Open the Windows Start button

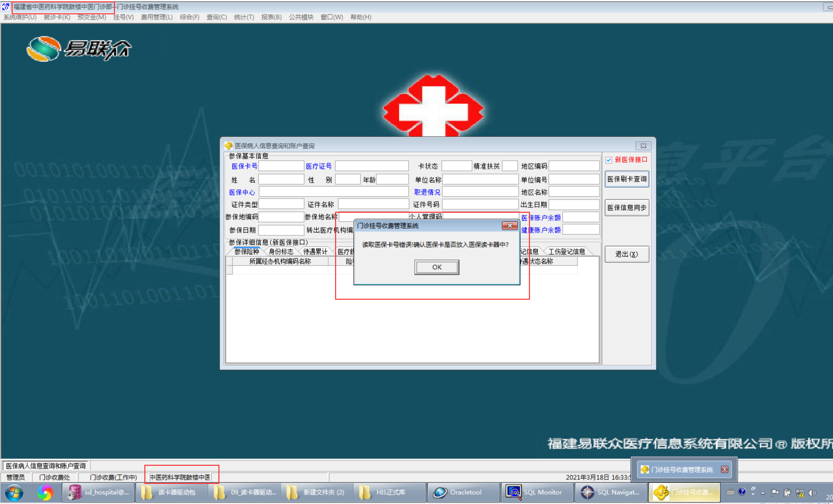tap(14, 493)
